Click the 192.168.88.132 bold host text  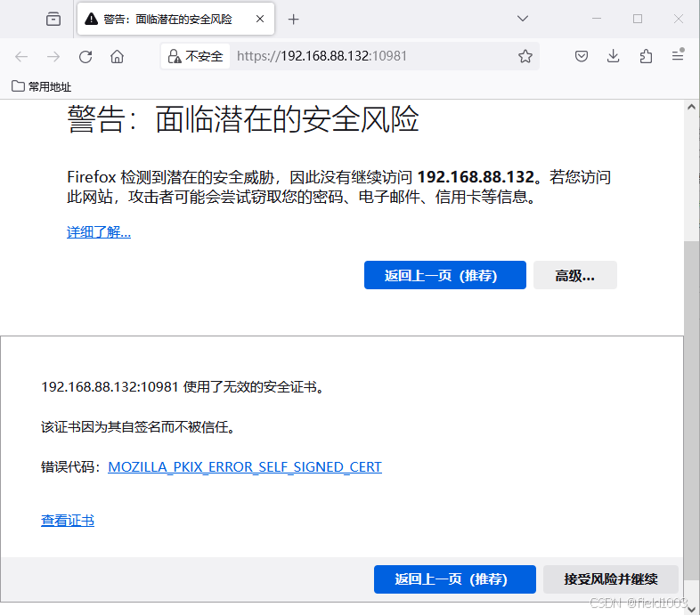(x=476, y=177)
